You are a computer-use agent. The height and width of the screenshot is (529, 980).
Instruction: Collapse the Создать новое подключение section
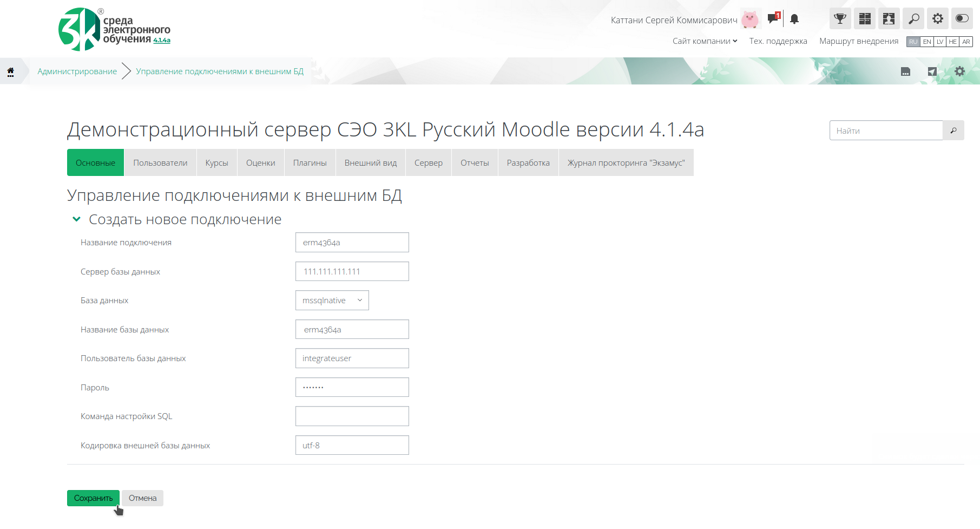[x=77, y=219]
